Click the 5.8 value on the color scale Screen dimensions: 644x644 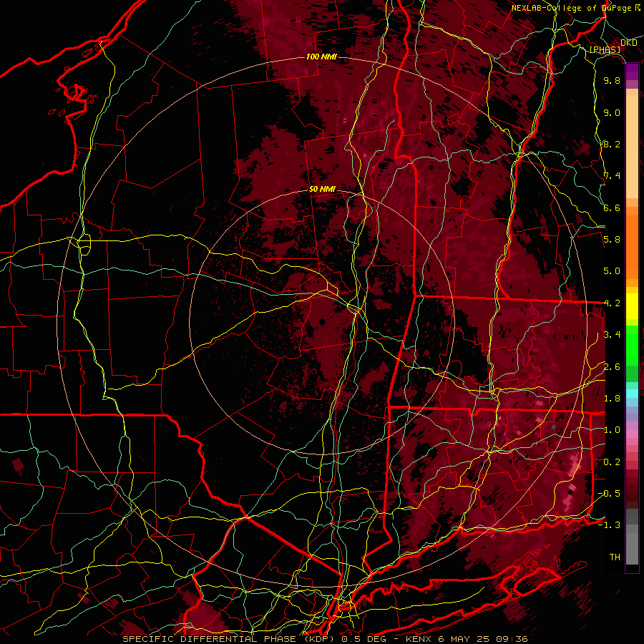pyautogui.click(x=612, y=240)
